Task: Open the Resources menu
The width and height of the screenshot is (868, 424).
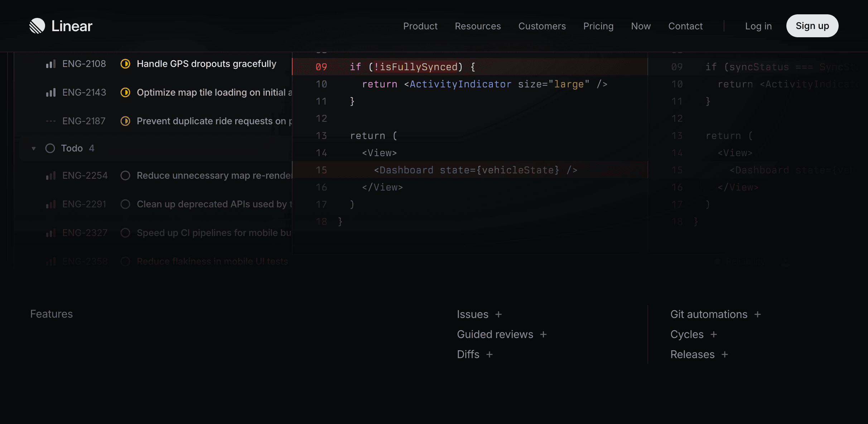Action: point(478,26)
